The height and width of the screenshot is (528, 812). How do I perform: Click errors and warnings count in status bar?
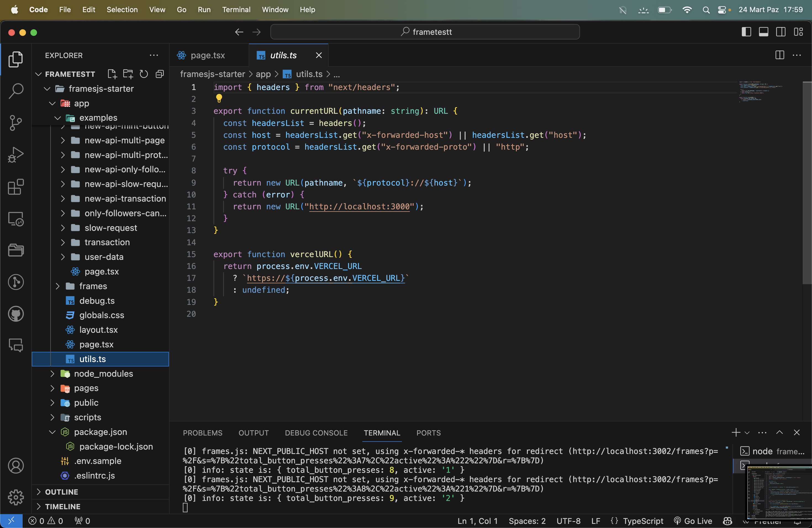point(46,521)
